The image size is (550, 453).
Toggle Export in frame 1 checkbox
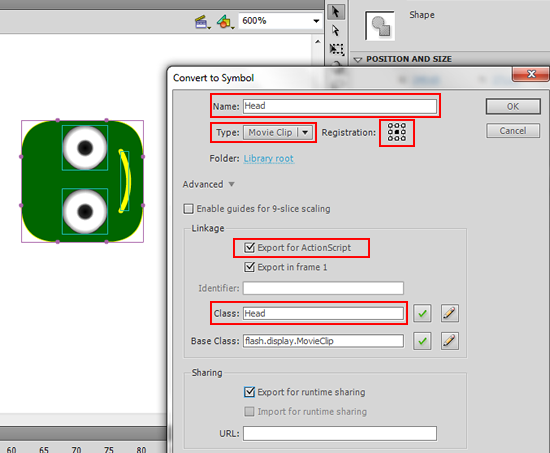(249, 267)
